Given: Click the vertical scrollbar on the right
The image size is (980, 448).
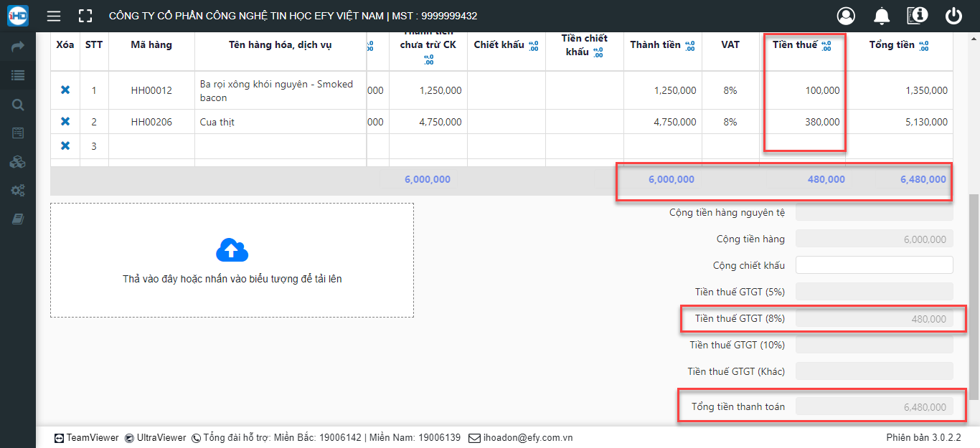Looking at the screenshot, I should click(x=974, y=297).
